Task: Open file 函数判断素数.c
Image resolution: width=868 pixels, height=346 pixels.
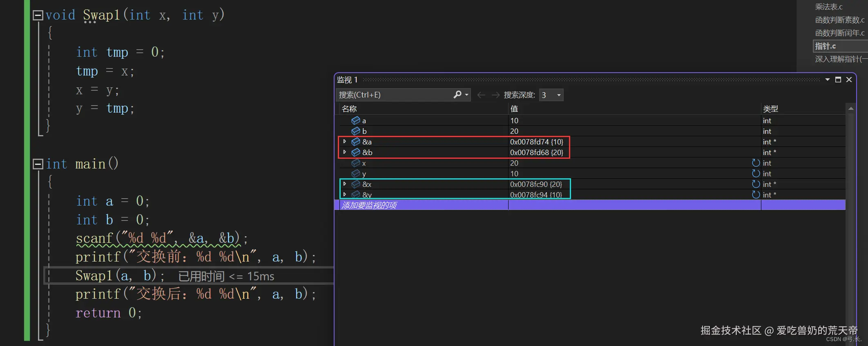Action: (x=840, y=20)
